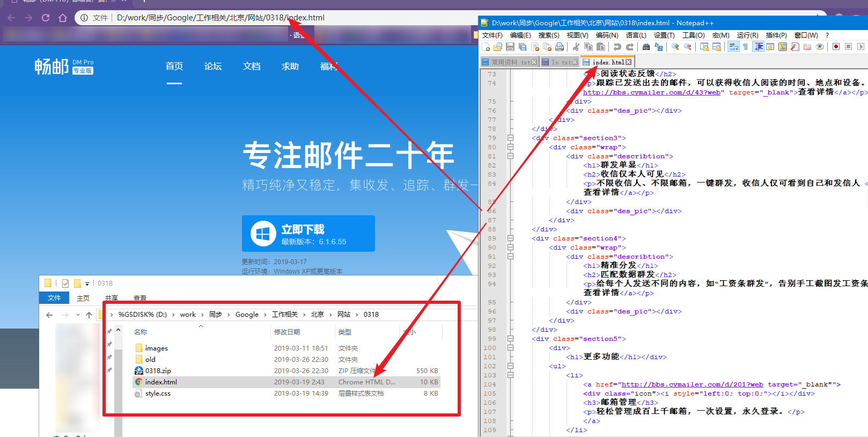Open the Function List toolbar icon
The width and height of the screenshot is (868, 437).
coord(795,47)
